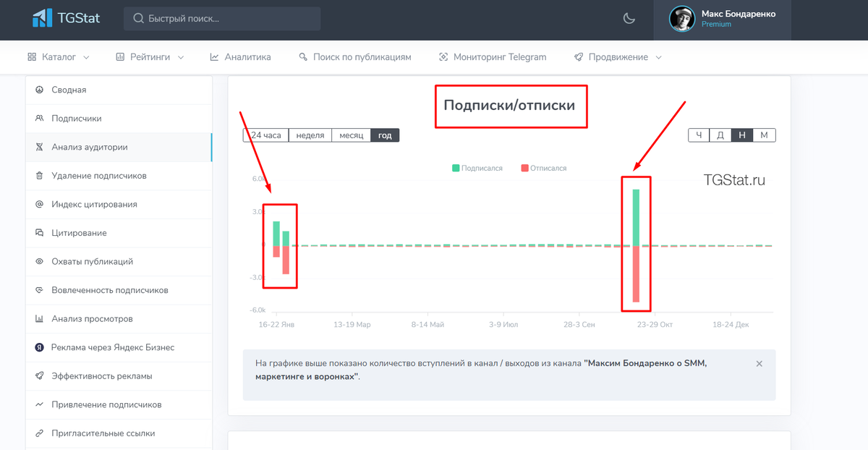Click the 13-19 Мар axis label
The image size is (868, 450).
click(352, 325)
